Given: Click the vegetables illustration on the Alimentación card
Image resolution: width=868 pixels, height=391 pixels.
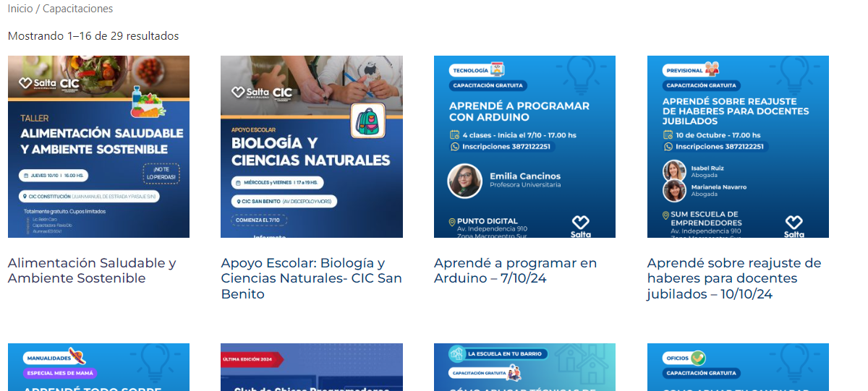Looking at the screenshot, I should [x=147, y=102].
